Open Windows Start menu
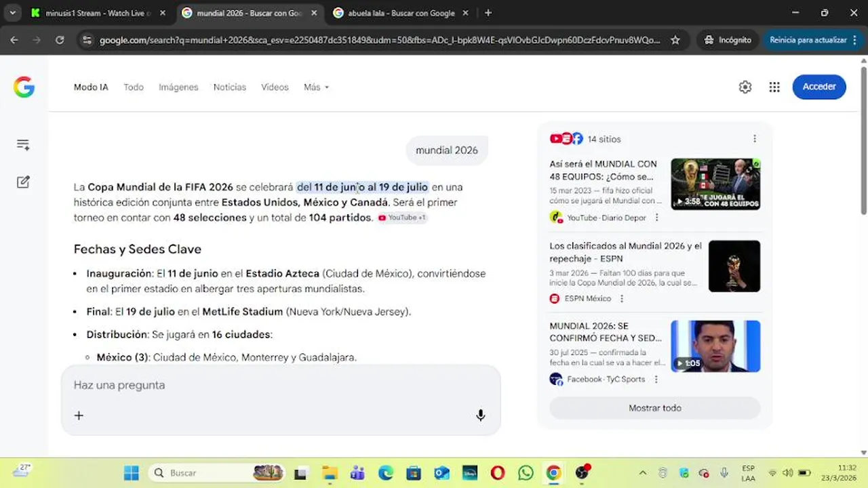 [132, 472]
